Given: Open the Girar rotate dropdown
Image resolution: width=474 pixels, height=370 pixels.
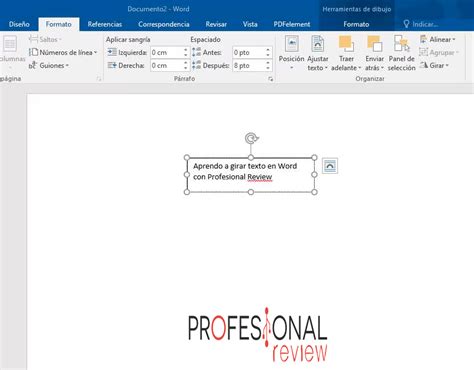Looking at the screenshot, I should 434,65.
